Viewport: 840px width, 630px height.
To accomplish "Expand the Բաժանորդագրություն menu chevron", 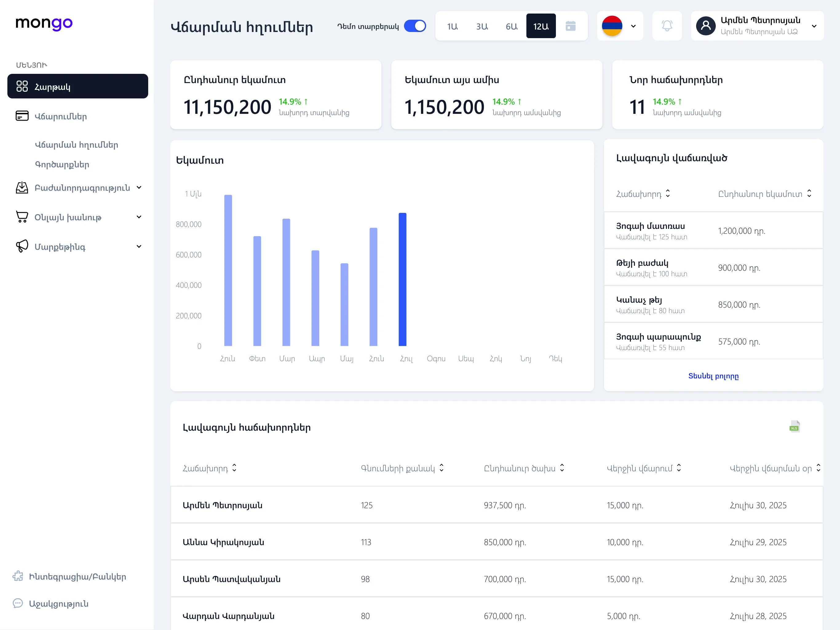I will click(x=139, y=187).
